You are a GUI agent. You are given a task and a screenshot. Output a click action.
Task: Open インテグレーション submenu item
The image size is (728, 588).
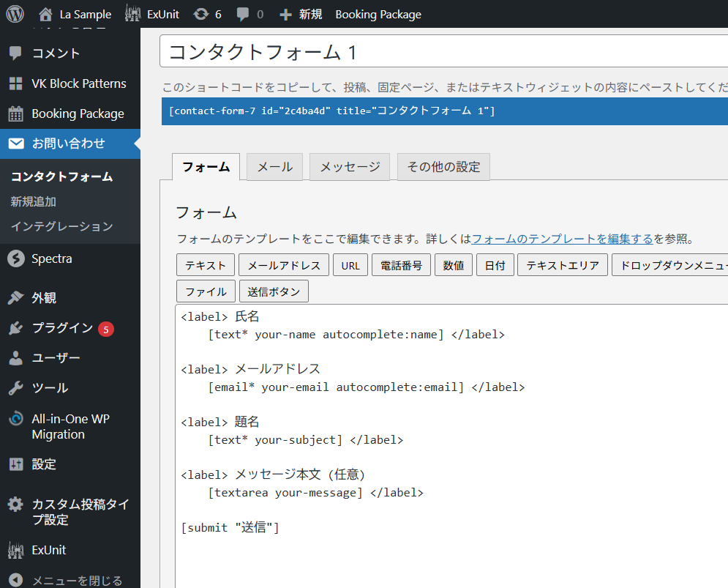point(61,226)
